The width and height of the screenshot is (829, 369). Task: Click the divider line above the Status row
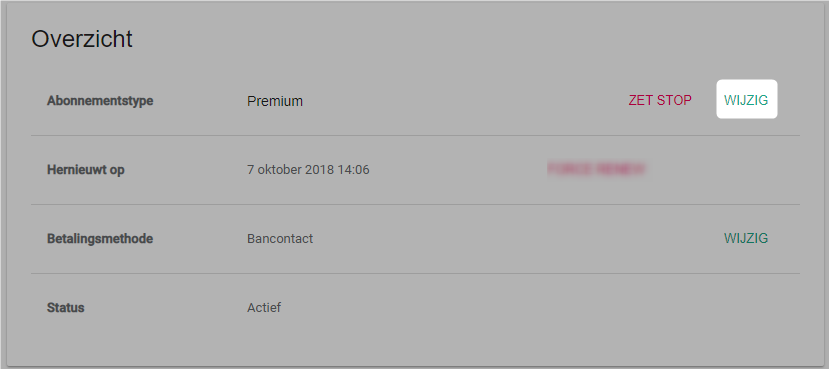pyautogui.click(x=415, y=273)
